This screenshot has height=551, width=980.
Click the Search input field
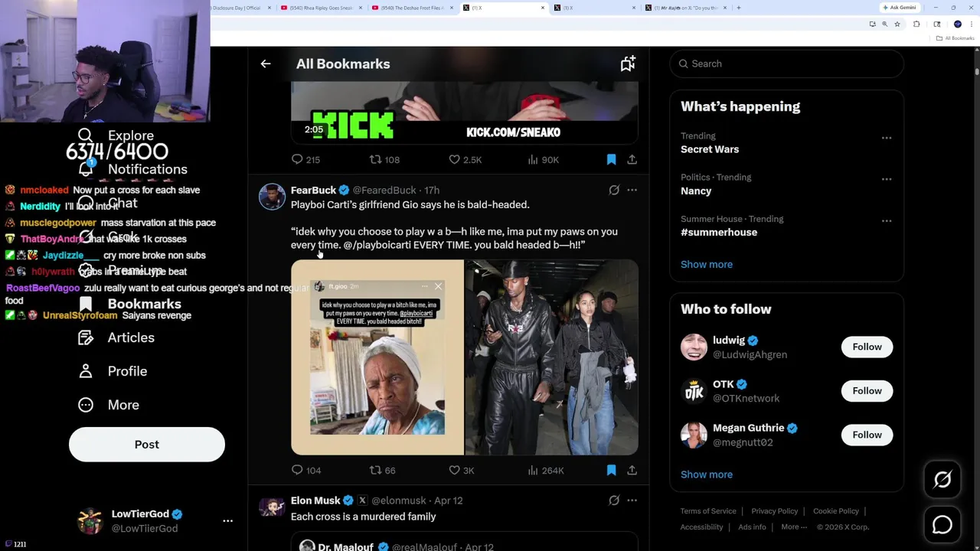[x=786, y=64]
